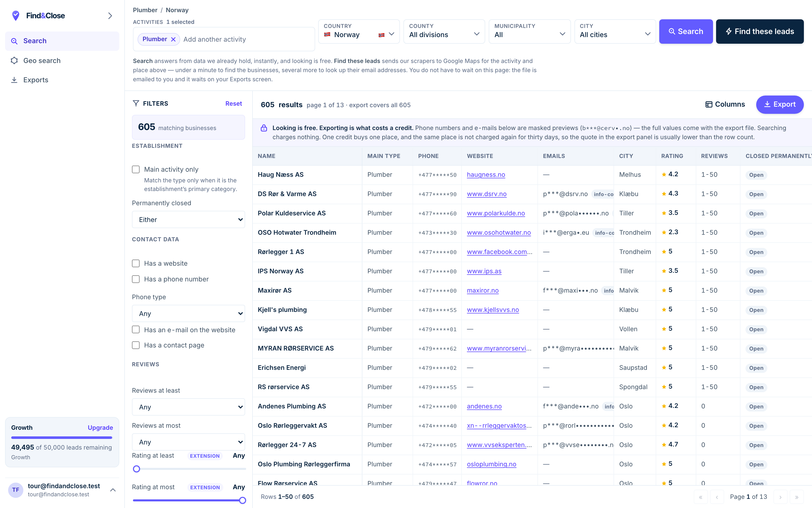Click Open status badge for Vigdal VVS AS
The width and height of the screenshot is (812, 508).
(756, 330)
